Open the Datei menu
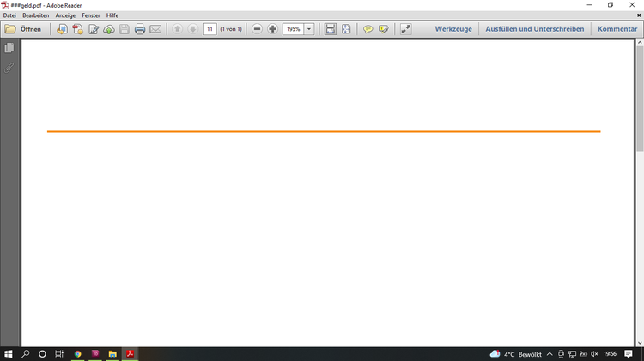The height and width of the screenshot is (361, 644). 9,15
